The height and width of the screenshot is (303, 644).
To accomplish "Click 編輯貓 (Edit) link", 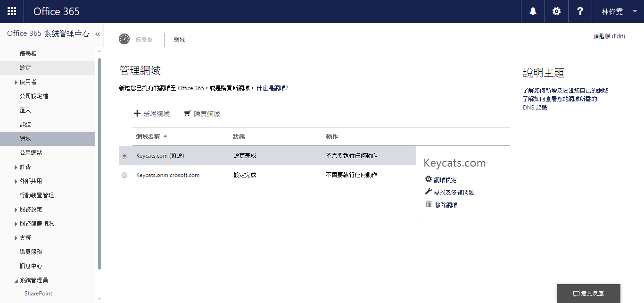I will click(x=609, y=36).
